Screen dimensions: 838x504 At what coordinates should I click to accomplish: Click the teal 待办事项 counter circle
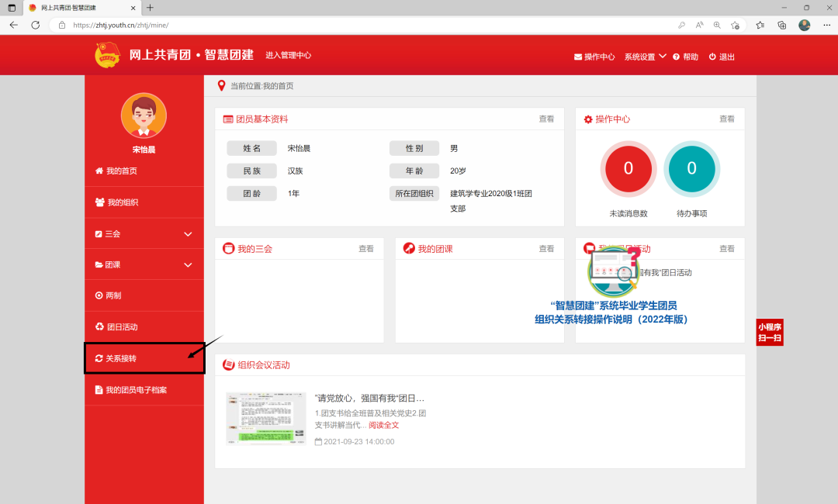pyautogui.click(x=691, y=169)
